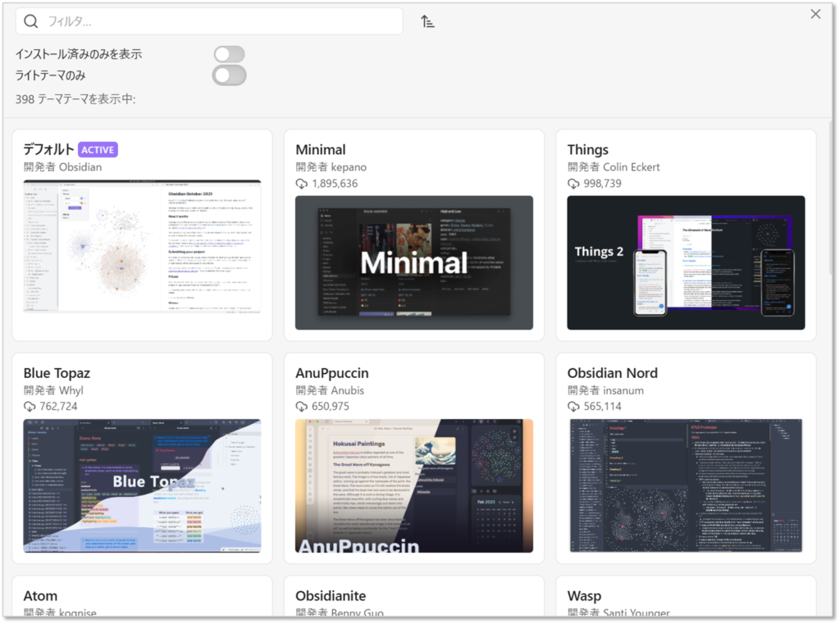840x624 pixels.
Task: Close the theme browser with X icon
Action: (x=815, y=14)
